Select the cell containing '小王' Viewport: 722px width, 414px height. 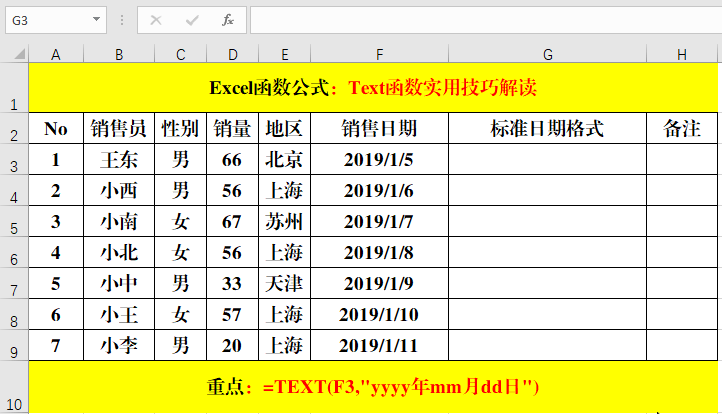coord(119,314)
